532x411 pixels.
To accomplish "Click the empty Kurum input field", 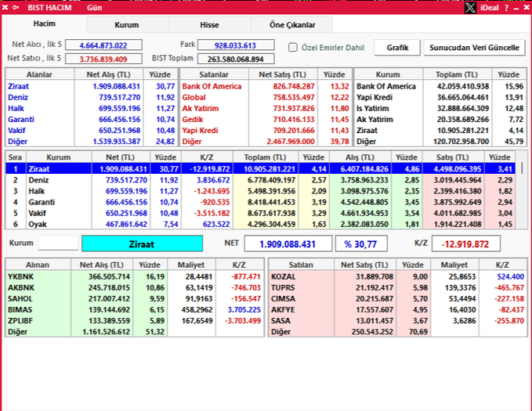I will tap(58, 243).
